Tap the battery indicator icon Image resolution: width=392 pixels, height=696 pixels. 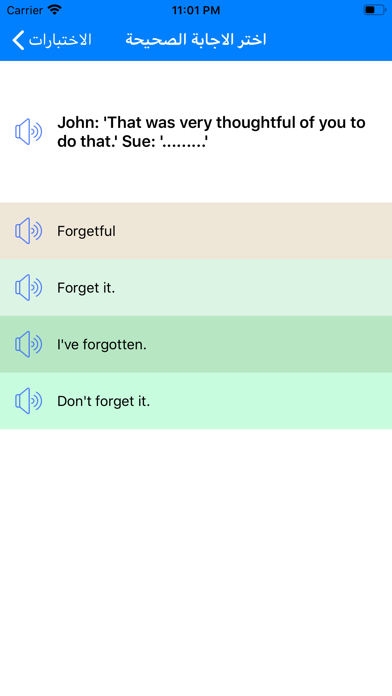(x=374, y=10)
